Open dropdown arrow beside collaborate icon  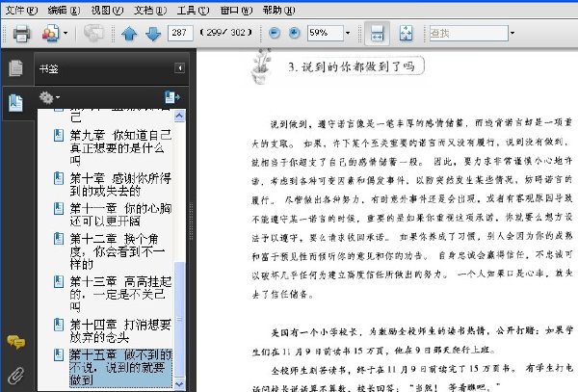[x=66, y=33]
